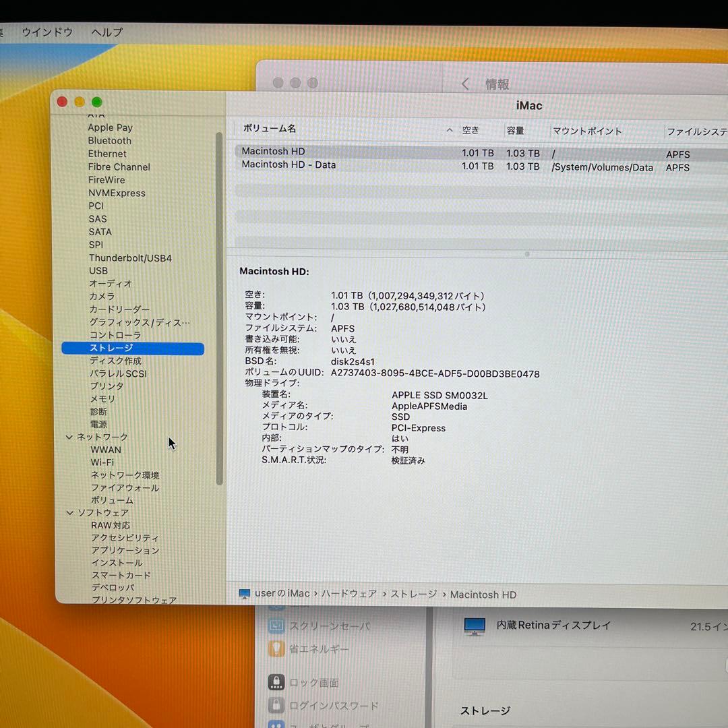Screen dimensions: 728x728
Task: Click the 省エネルギー lightbulb icon
Action: click(276, 649)
